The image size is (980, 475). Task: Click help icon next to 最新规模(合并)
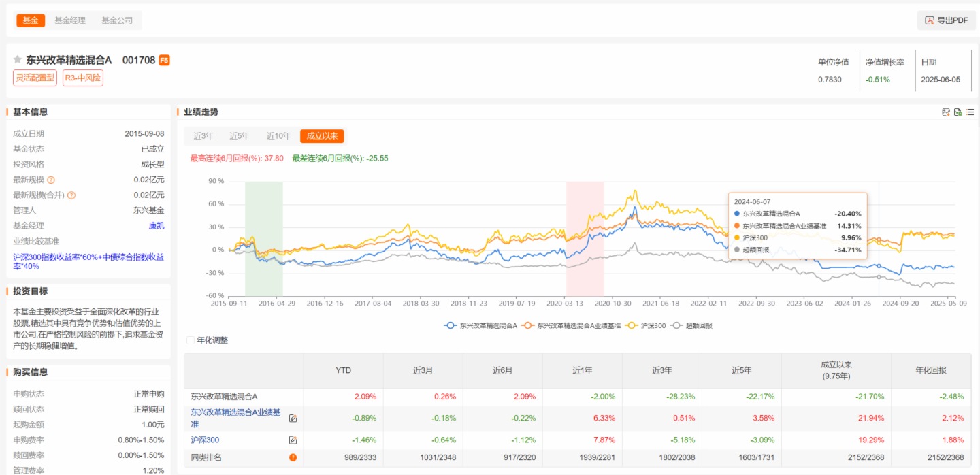point(71,195)
